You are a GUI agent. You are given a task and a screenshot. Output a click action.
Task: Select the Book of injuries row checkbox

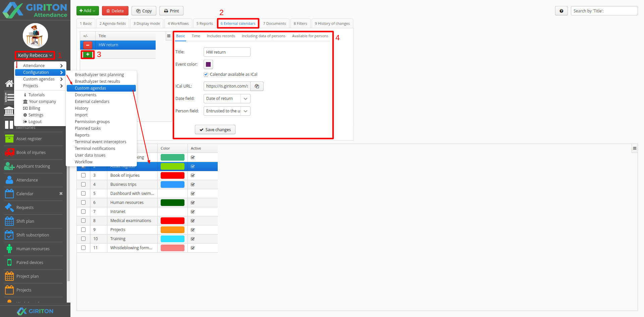coord(83,175)
